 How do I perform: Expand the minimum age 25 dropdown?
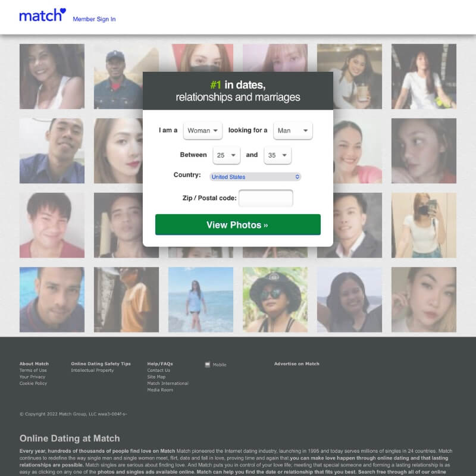(x=227, y=155)
